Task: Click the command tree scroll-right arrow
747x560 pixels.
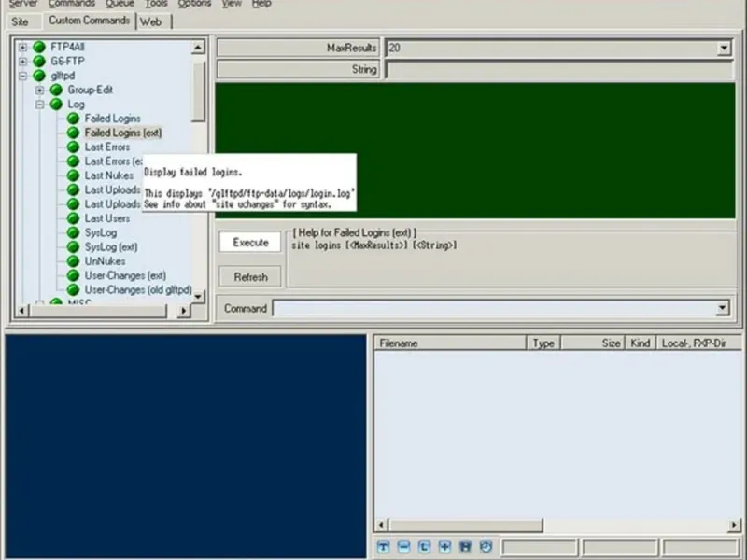Action: 184,311
